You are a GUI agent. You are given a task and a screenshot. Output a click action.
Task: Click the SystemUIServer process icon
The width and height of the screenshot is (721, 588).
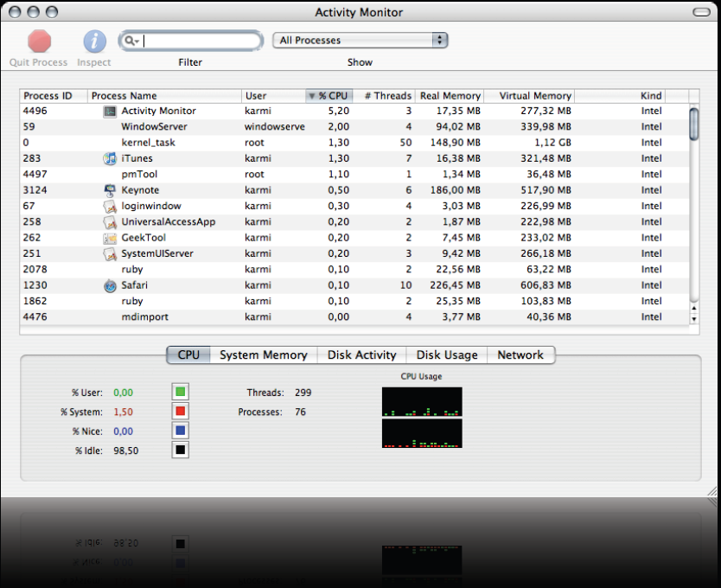[110, 254]
